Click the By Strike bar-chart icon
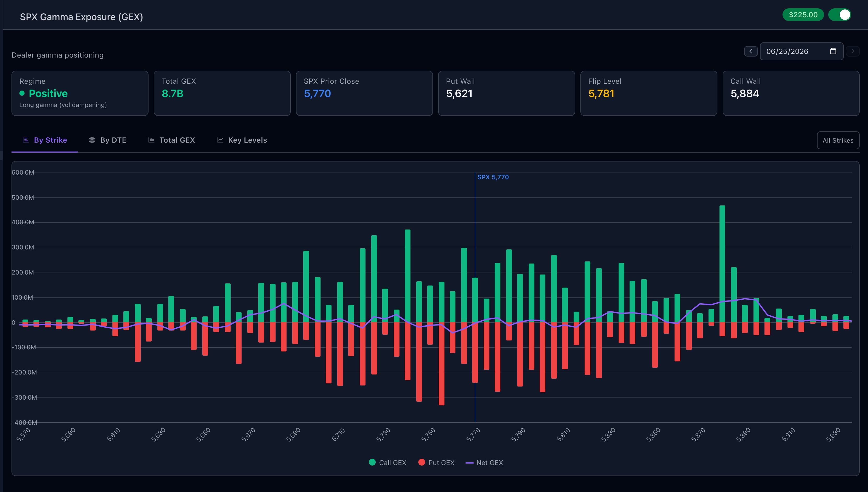Screen dimensions: 868x492 tap(26, 140)
